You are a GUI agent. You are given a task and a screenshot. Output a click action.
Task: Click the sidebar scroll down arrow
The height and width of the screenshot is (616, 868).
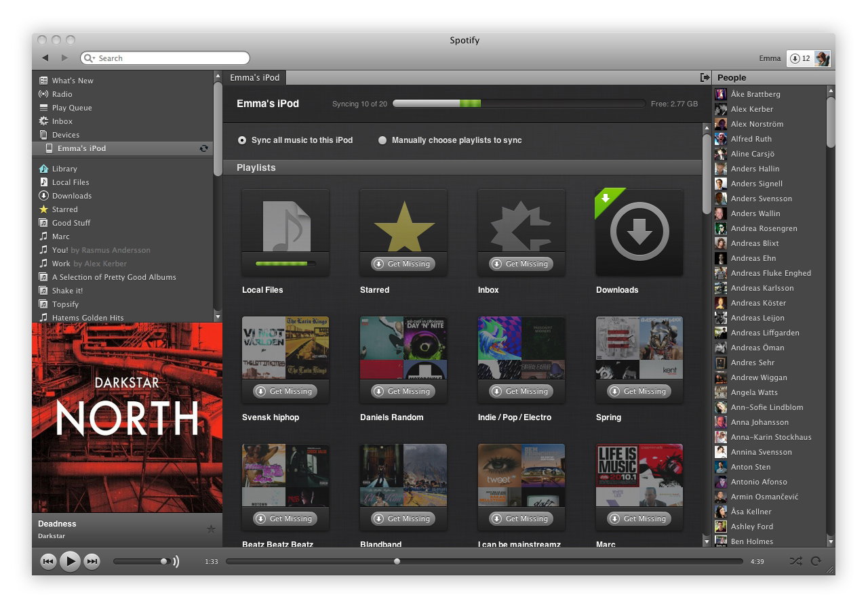[218, 316]
